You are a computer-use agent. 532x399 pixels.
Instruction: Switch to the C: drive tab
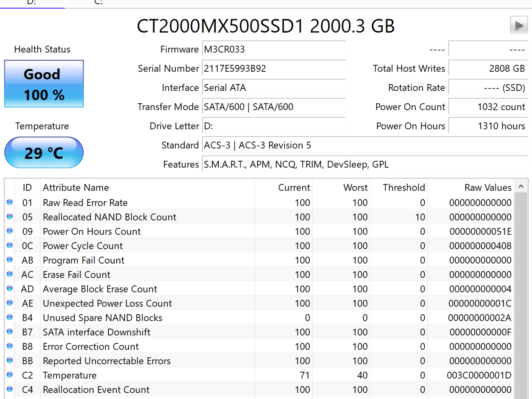pos(98,3)
